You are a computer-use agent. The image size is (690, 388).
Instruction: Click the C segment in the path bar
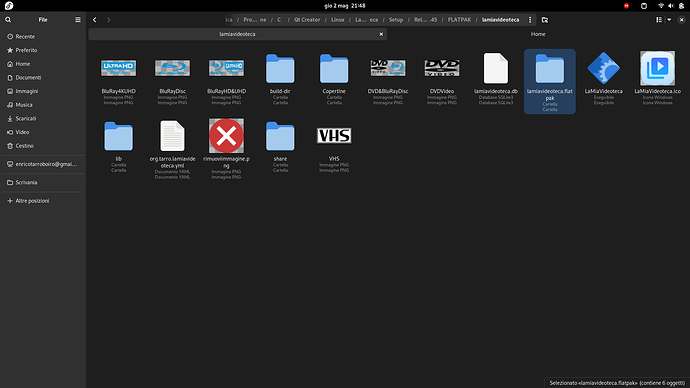[279, 20]
